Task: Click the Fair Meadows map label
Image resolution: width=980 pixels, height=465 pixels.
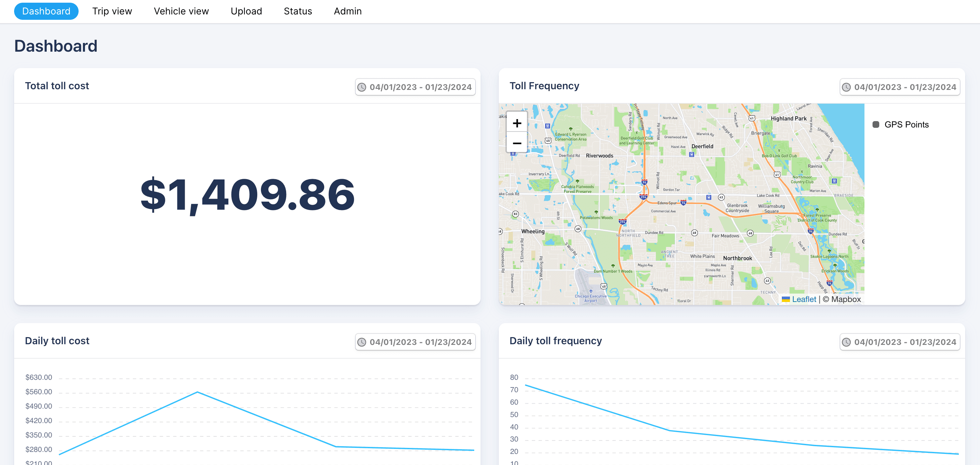Action: click(725, 236)
